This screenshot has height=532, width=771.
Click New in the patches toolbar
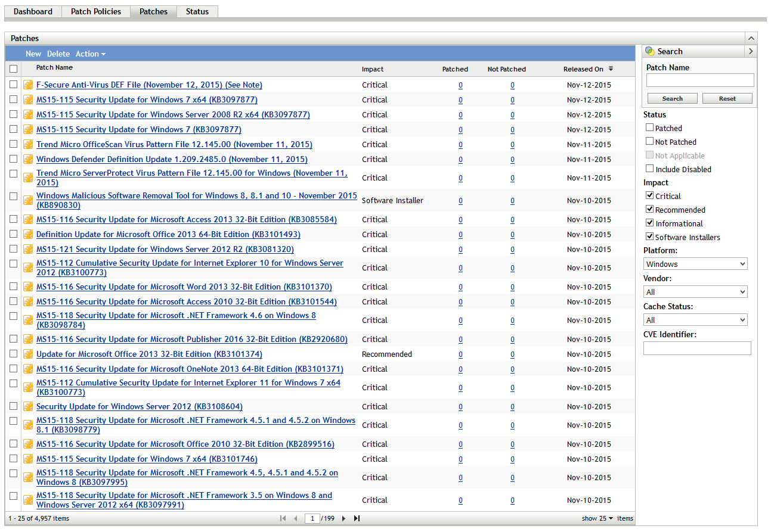tap(33, 54)
